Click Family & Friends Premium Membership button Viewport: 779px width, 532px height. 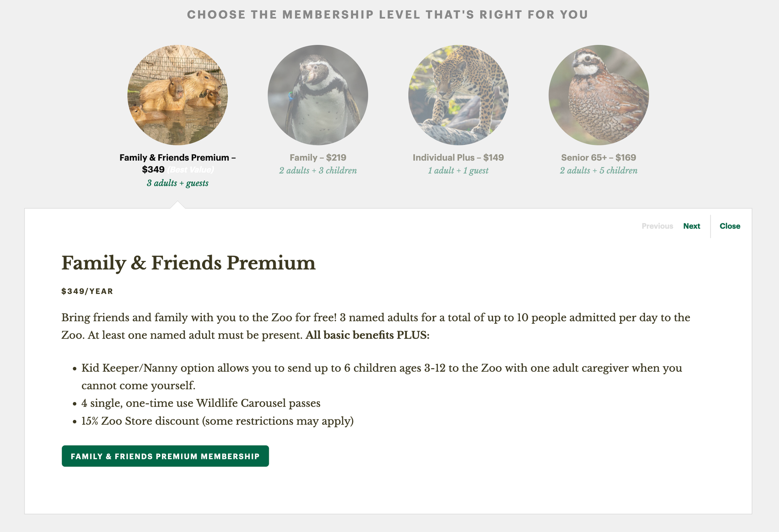point(165,456)
